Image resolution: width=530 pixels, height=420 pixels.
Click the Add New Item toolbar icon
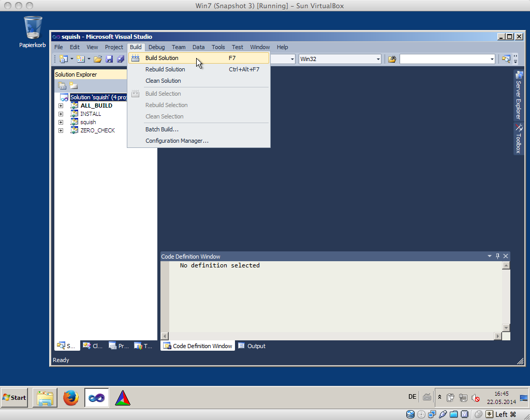(x=80, y=59)
